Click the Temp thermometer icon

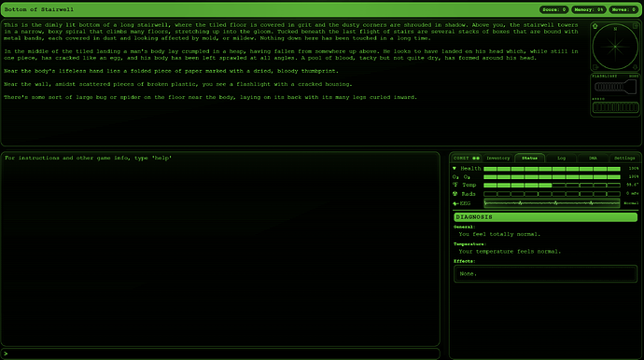coord(455,185)
